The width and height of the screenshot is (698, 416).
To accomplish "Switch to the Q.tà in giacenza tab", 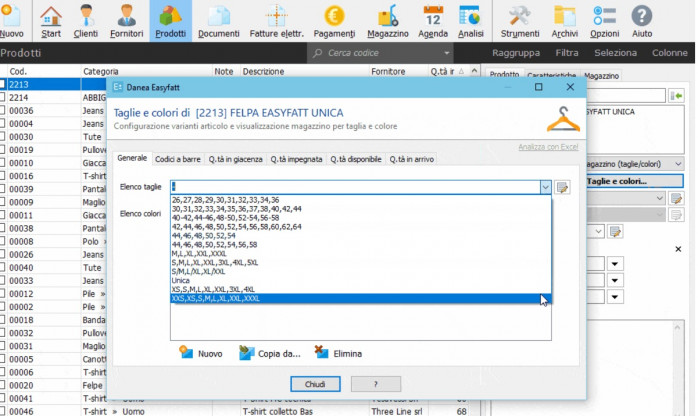I will tap(235, 159).
